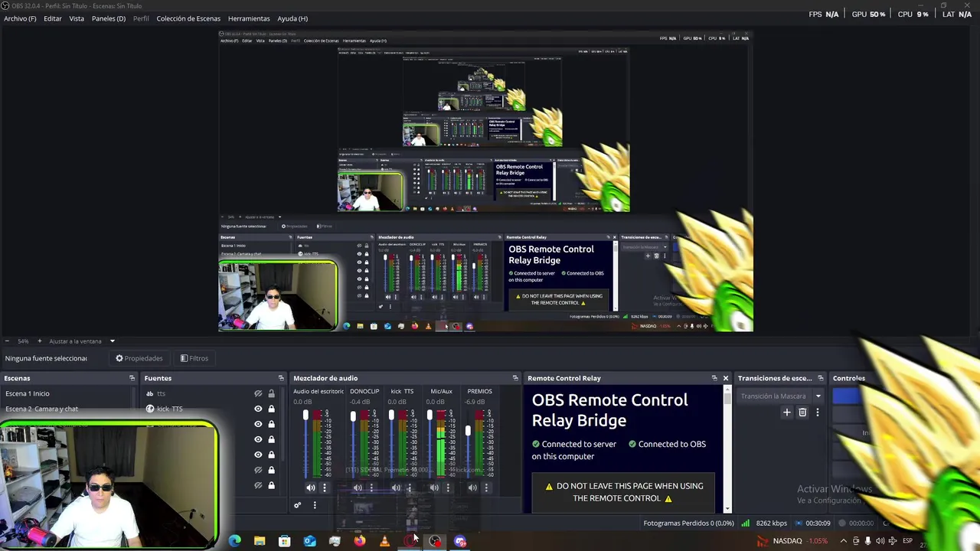Open Microsoft Edge from the taskbar
Image resolution: width=980 pixels, height=551 pixels.
coord(235,541)
